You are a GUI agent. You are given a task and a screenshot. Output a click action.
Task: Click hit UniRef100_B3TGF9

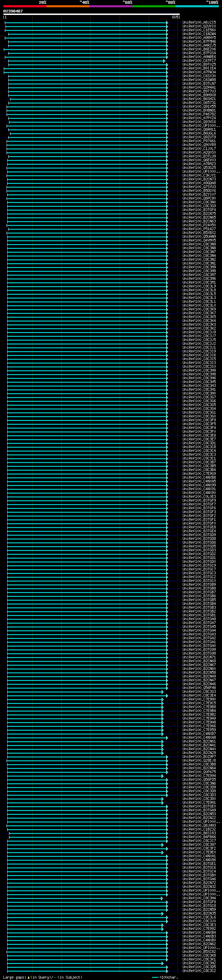pyautogui.click(x=199, y=500)
